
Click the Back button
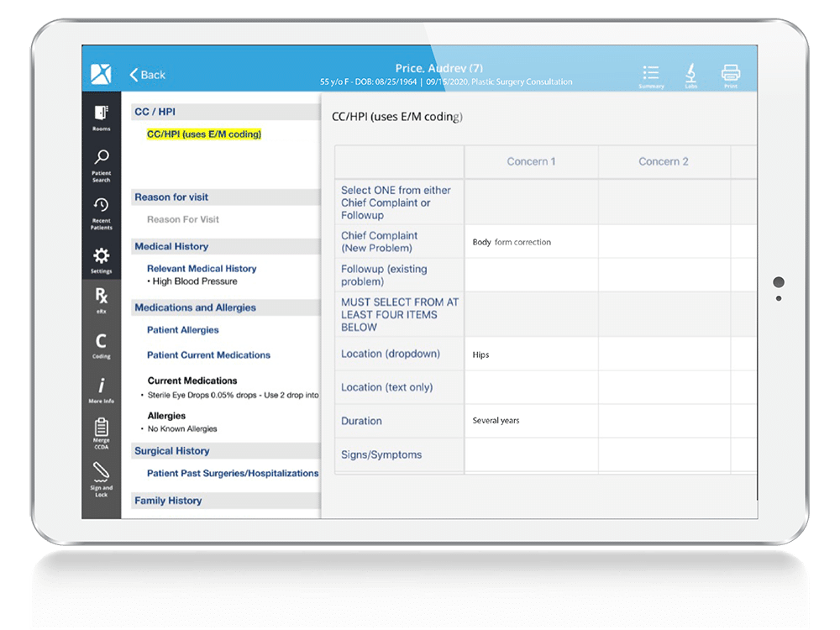(148, 75)
